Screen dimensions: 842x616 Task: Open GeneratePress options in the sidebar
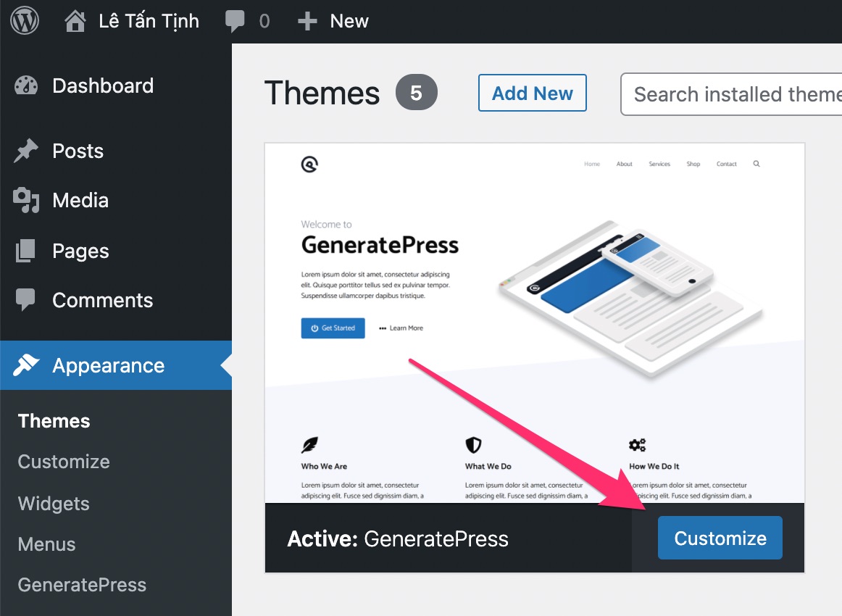[82, 585]
